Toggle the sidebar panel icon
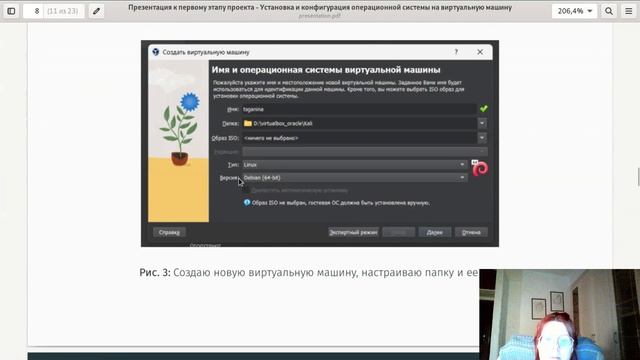 [11, 11]
